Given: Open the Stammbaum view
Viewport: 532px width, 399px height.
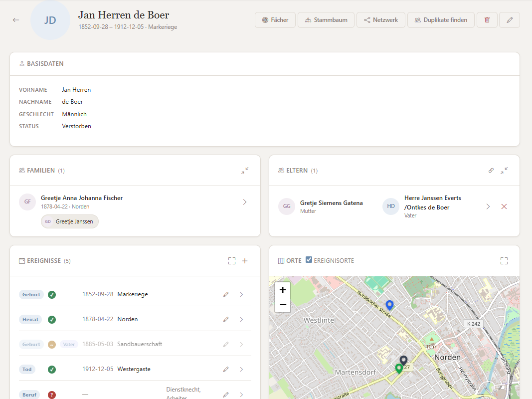Looking at the screenshot, I should tap(326, 20).
